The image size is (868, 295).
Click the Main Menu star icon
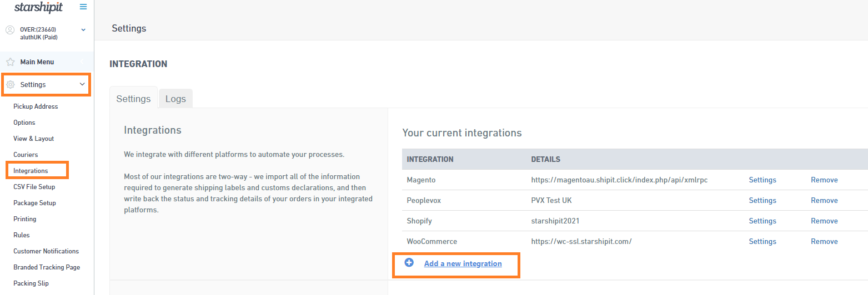(10, 62)
